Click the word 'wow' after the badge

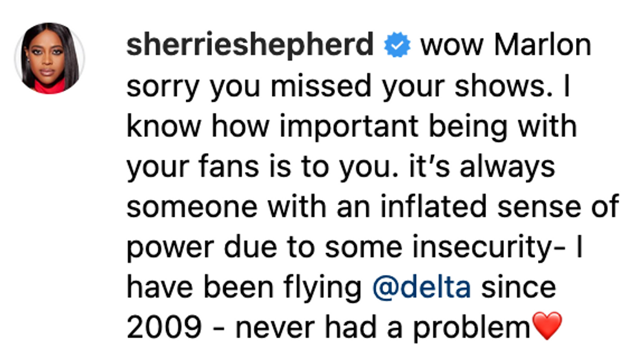451,46
